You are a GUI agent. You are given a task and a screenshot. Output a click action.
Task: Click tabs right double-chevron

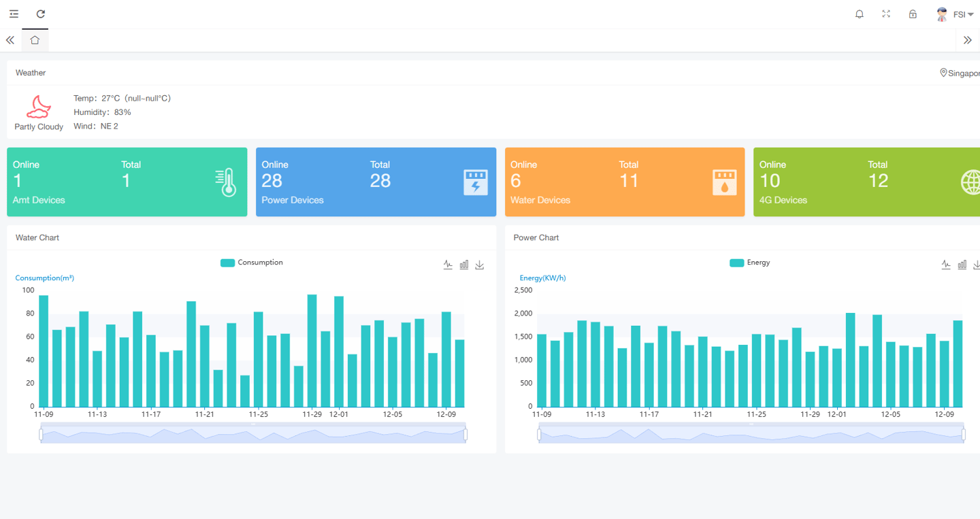tap(968, 40)
